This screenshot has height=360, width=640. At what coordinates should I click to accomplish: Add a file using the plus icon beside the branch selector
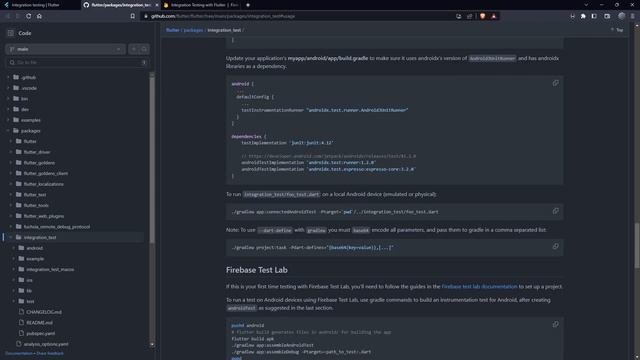coord(133,49)
